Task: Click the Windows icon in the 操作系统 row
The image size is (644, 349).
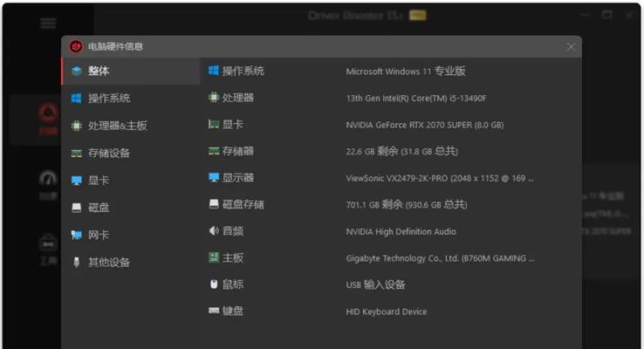Action: [214, 71]
